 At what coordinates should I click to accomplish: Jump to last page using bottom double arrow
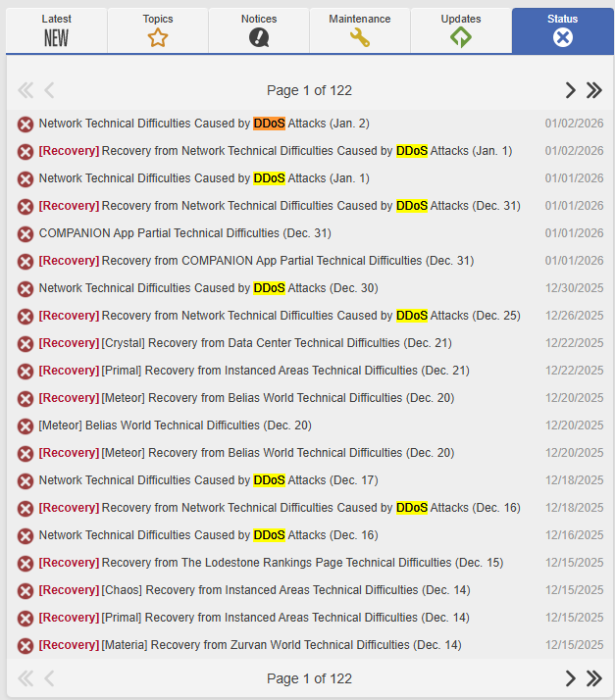[x=594, y=678]
